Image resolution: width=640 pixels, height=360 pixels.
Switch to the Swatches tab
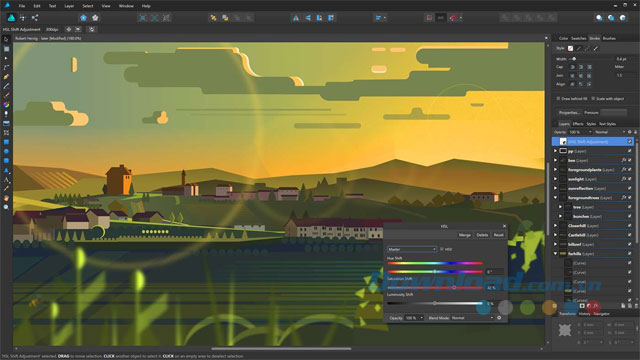point(578,38)
